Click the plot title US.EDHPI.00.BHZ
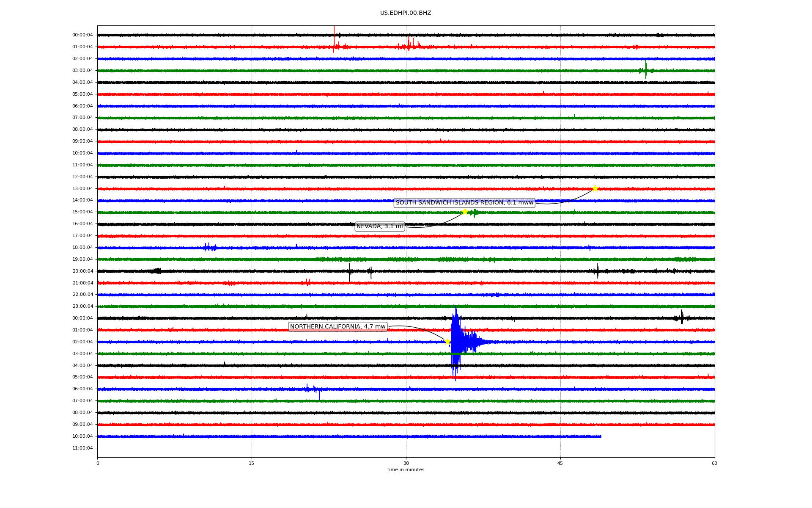The height and width of the screenshot is (508, 812). click(406, 13)
